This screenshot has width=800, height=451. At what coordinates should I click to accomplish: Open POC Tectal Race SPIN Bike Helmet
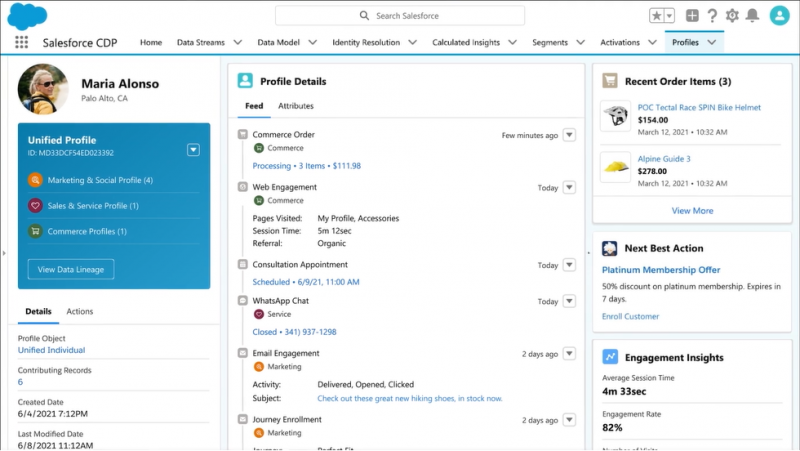click(x=699, y=107)
